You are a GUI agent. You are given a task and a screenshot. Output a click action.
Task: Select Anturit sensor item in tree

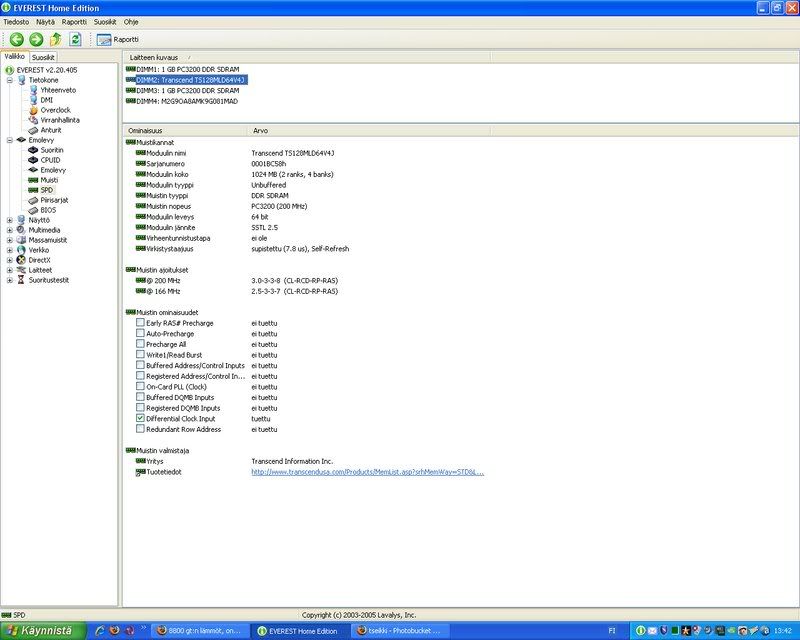pos(52,130)
